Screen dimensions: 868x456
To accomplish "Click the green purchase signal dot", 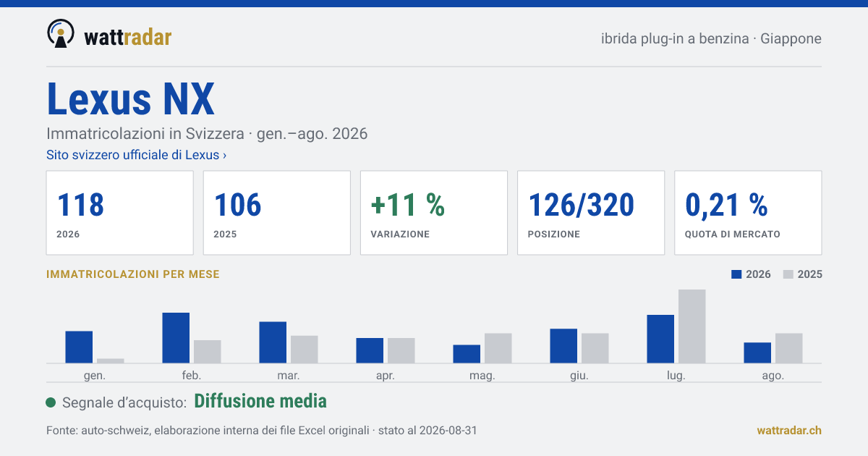I will click(x=51, y=402).
